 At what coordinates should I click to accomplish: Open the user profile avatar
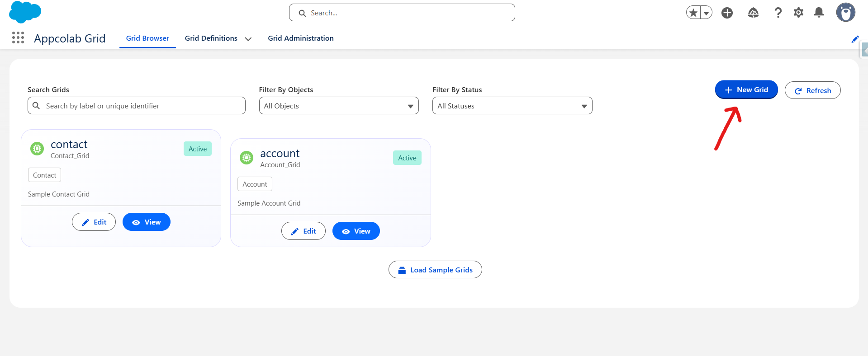pos(845,12)
